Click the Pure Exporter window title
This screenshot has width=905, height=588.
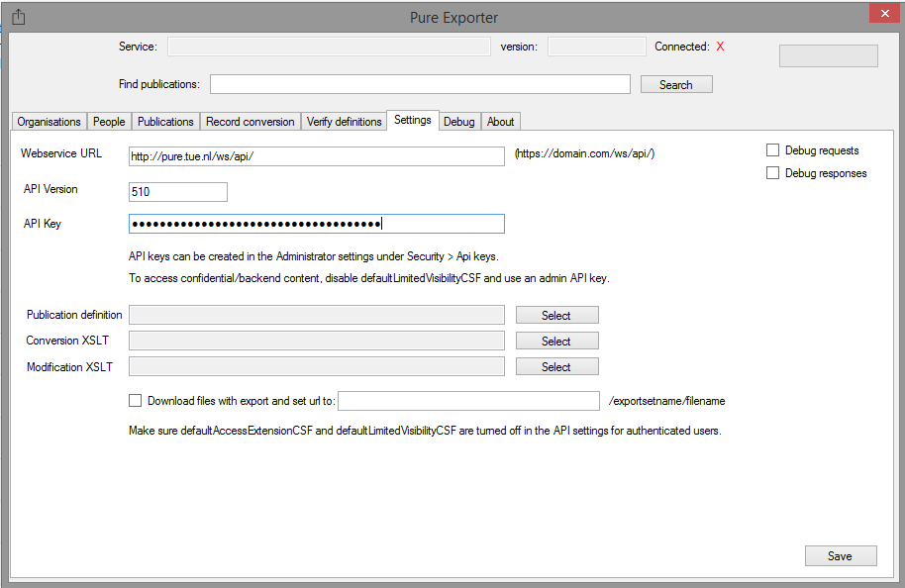453,18
